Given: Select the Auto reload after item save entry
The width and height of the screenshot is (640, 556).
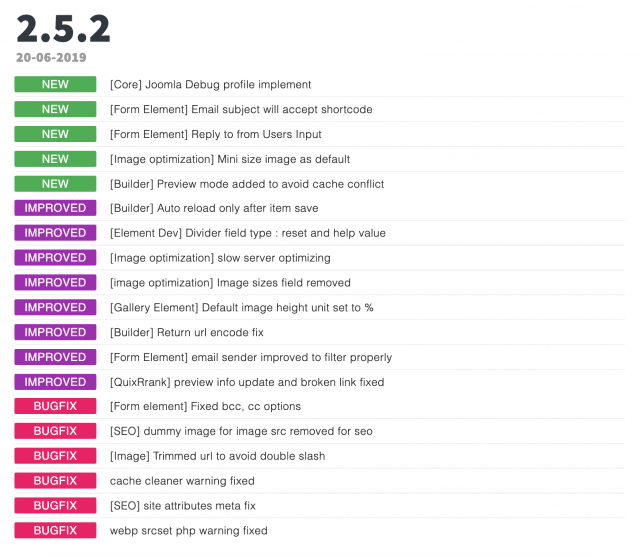Looking at the screenshot, I should coord(214,208).
